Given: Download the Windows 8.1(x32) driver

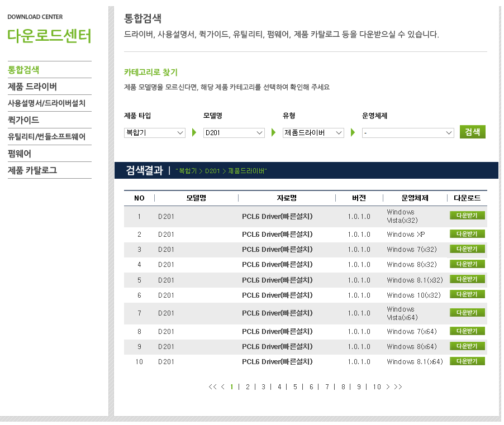Looking at the screenshot, I should (467, 279).
